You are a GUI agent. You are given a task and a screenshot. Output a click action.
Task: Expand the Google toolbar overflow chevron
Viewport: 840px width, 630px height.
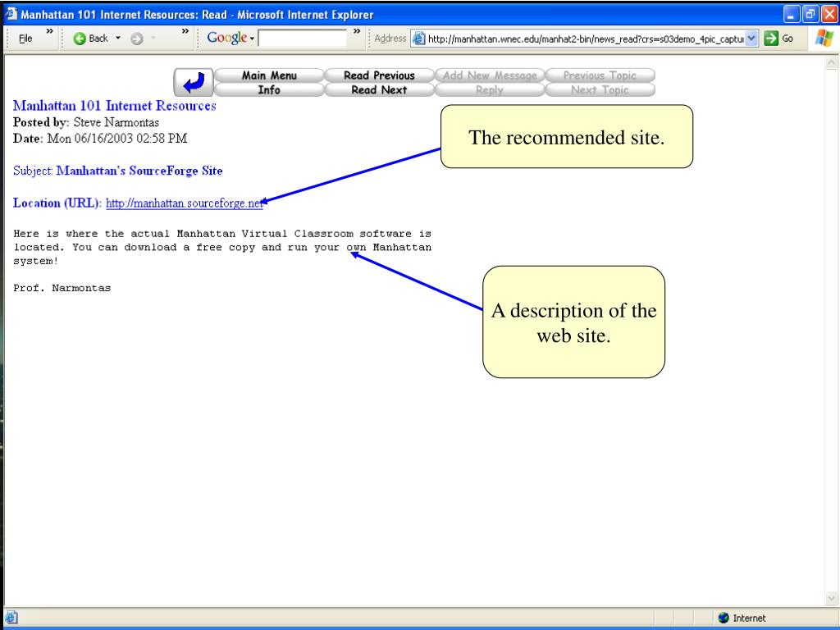[x=357, y=32]
